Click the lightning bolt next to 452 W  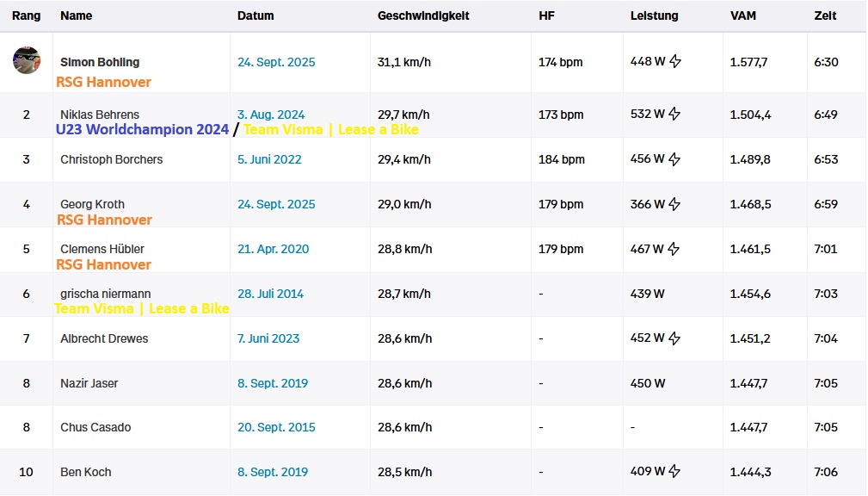(675, 338)
